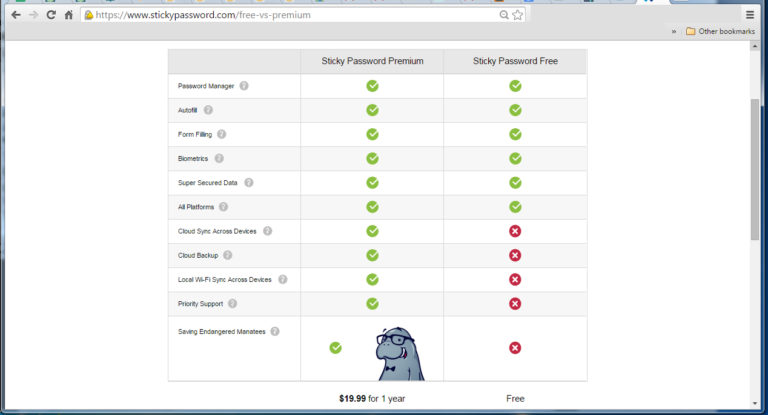Image resolution: width=768 pixels, height=415 pixels.
Task: Click the Sticky Password Free column header
Action: [515, 61]
